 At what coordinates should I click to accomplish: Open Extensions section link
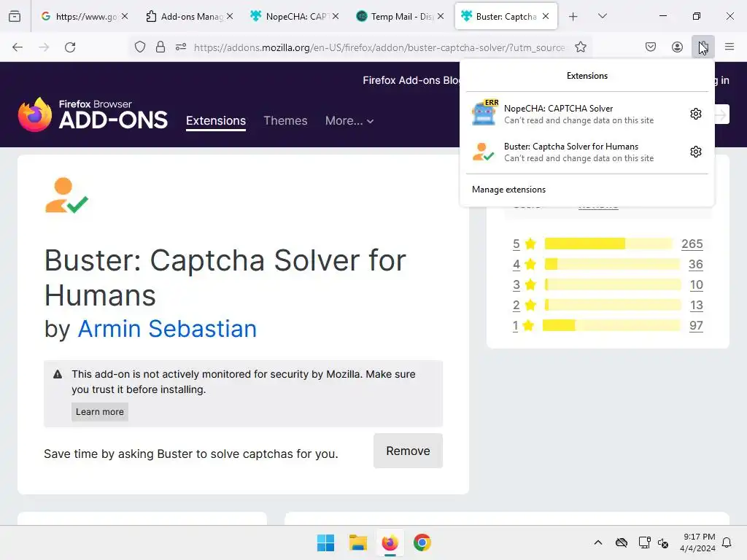click(x=216, y=120)
